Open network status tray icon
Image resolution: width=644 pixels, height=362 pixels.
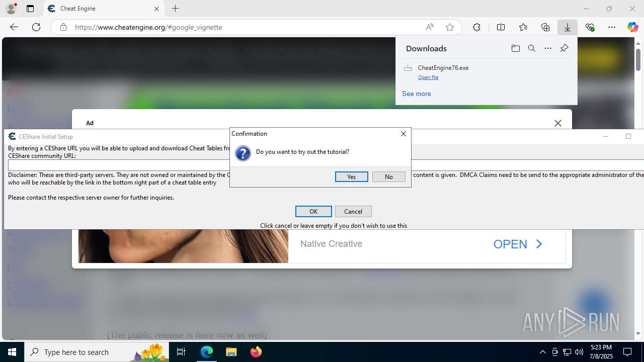(567, 352)
